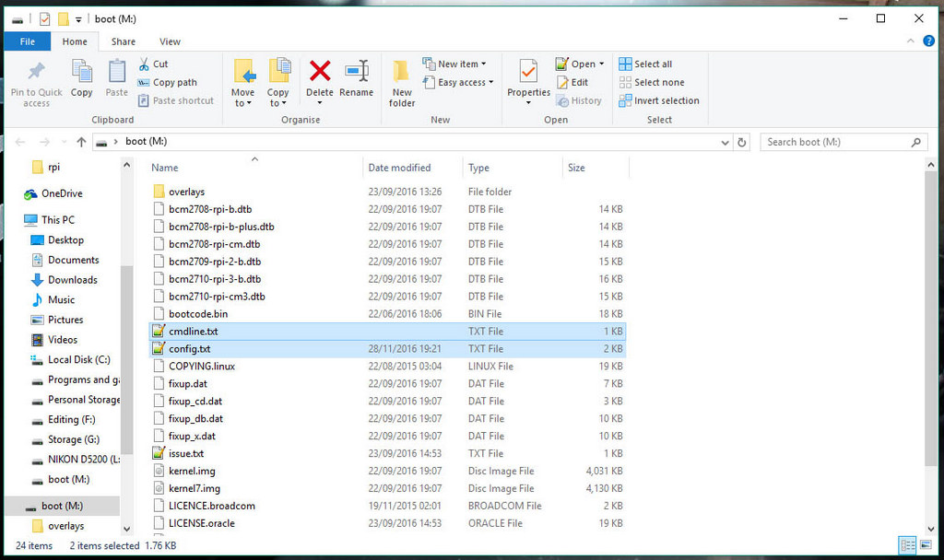Image resolution: width=944 pixels, height=560 pixels.
Task: Expand the Move to dropdown
Action: (243, 103)
